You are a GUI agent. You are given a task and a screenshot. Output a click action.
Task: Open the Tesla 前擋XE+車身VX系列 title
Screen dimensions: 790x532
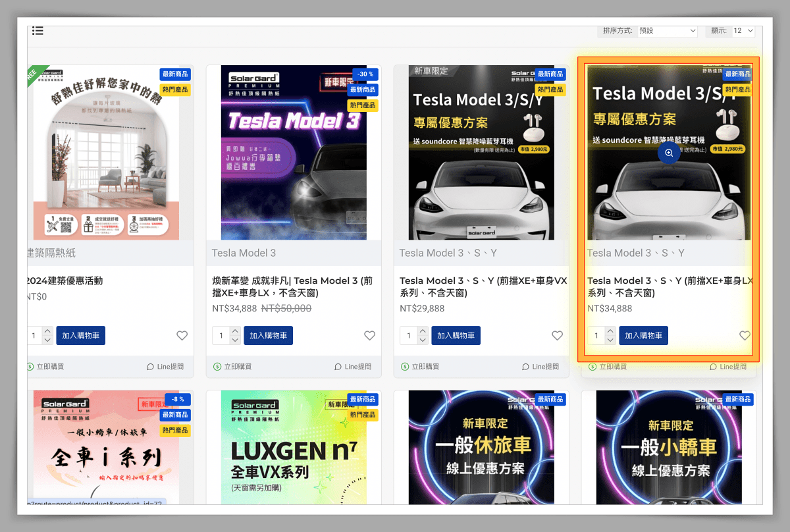coord(483,286)
